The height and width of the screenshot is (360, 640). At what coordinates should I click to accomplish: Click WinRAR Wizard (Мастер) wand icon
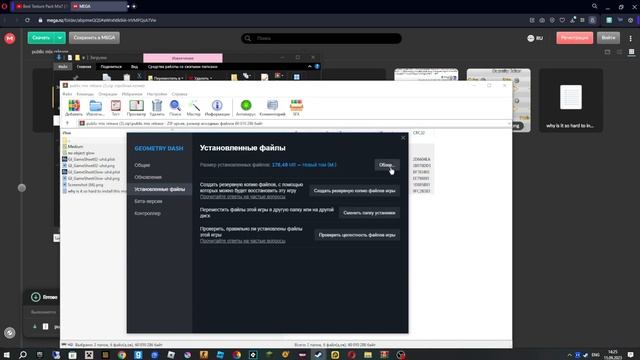(193, 108)
